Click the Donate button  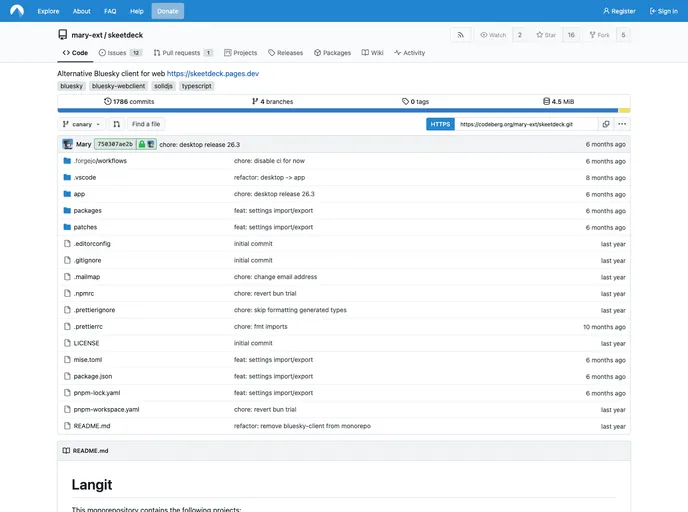[x=168, y=11]
